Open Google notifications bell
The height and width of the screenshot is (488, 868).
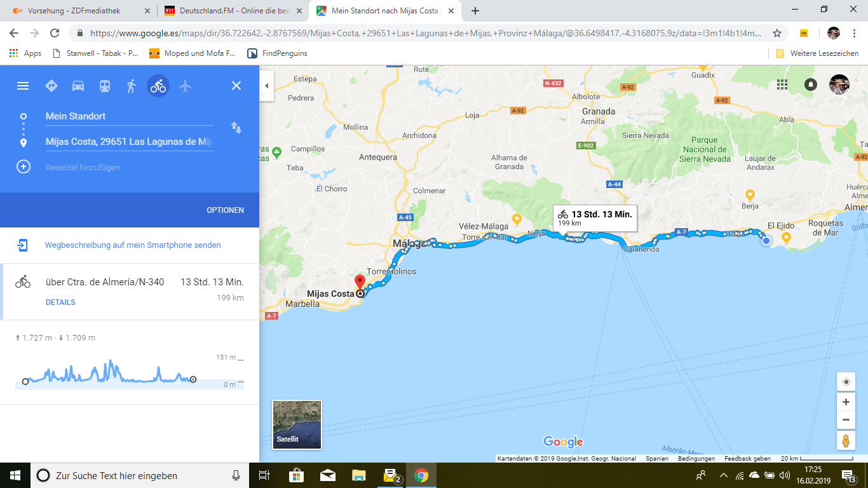point(811,85)
